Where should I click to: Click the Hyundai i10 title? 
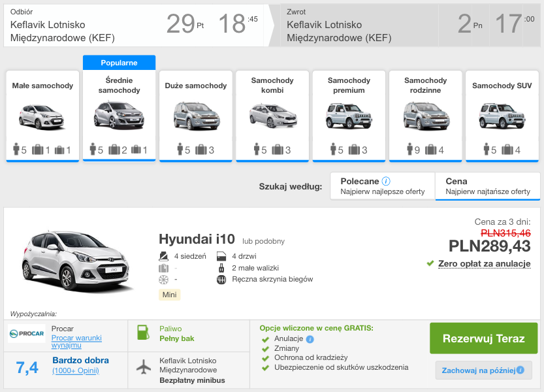197,239
